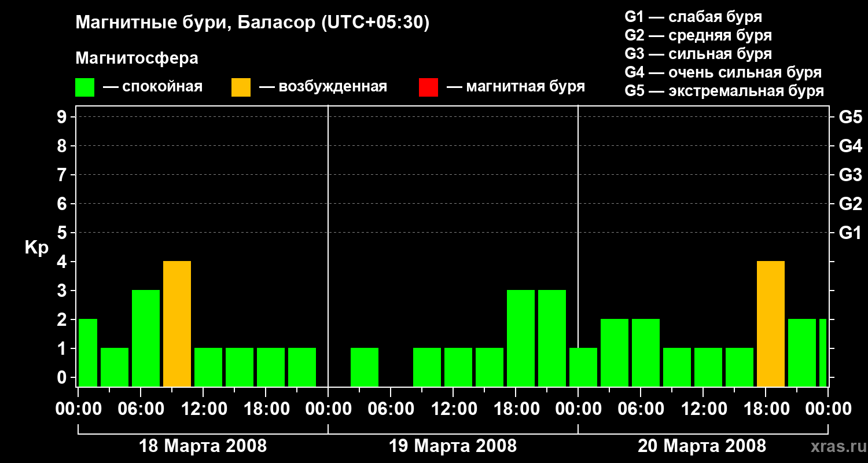Click the red 'магнитная буря' legend swatch

pos(428,87)
